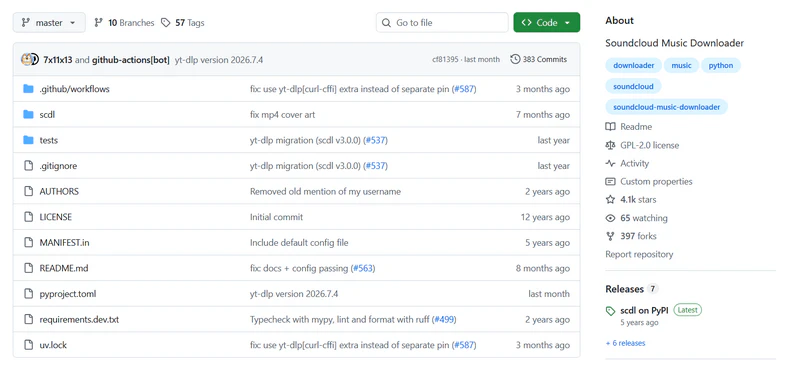Click the history clock icon beside 383 Commits

pos(515,59)
